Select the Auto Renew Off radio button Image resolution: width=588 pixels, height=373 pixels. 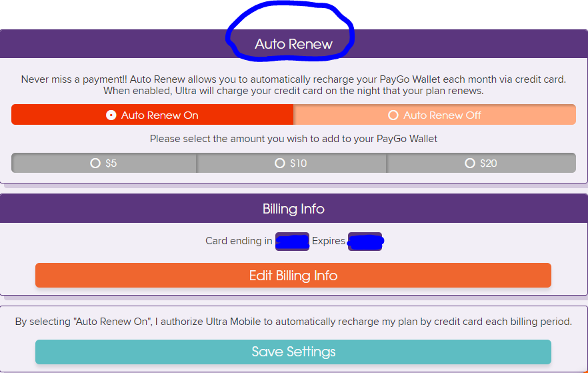tap(393, 115)
